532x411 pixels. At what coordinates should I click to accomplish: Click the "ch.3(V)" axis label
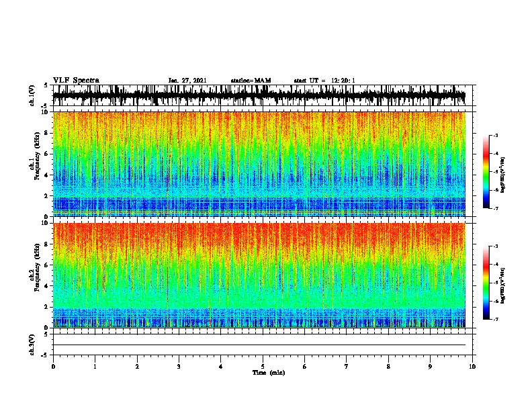[32, 345]
